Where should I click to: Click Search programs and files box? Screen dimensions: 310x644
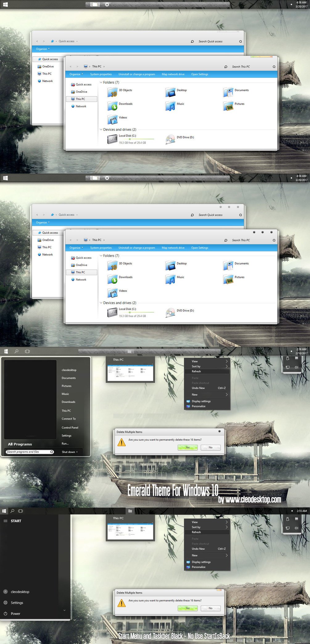pyautogui.click(x=30, y=452)
